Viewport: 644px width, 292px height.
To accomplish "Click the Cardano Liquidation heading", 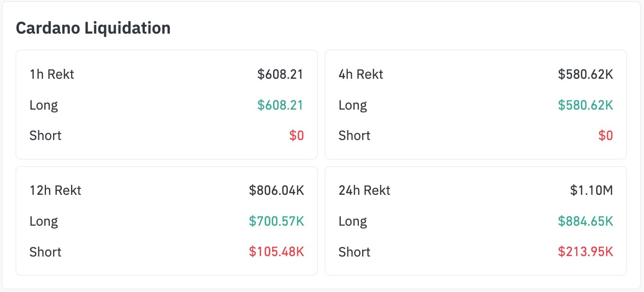I will pos(93,28).
